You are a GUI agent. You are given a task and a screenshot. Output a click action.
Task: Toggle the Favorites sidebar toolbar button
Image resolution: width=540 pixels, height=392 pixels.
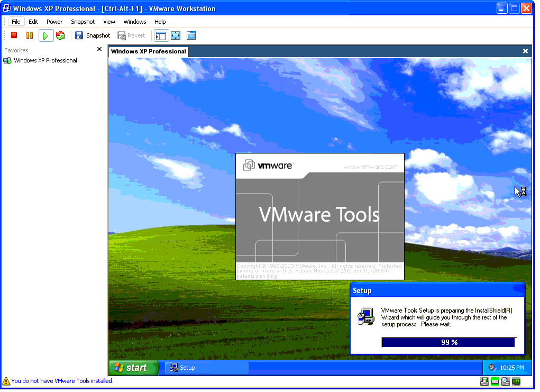coord(160,35)
